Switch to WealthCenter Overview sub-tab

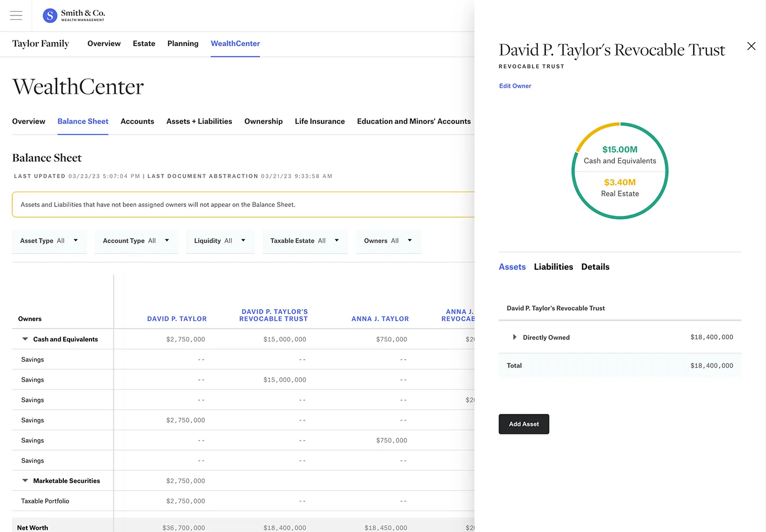[29, 121]
